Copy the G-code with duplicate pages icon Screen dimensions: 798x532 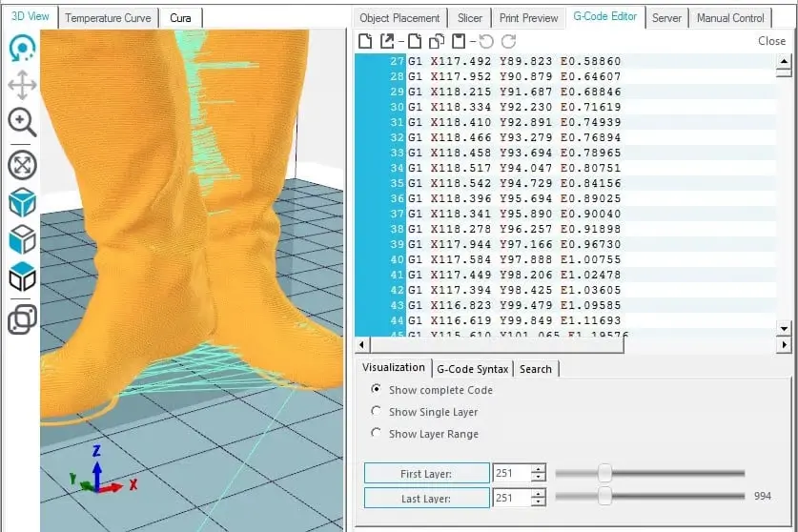pos(437,41)
